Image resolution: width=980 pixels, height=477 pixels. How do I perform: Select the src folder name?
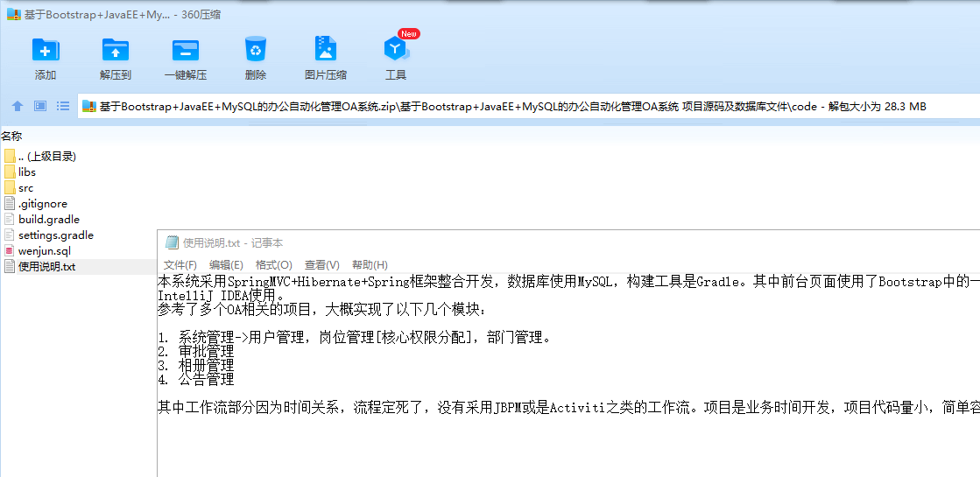[x=25, y=188]
